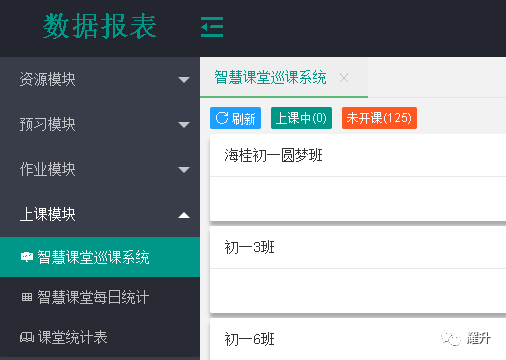The image size is (506, 360).
Task: Select the 上课模块 menu heading
Action: (100, 214)
